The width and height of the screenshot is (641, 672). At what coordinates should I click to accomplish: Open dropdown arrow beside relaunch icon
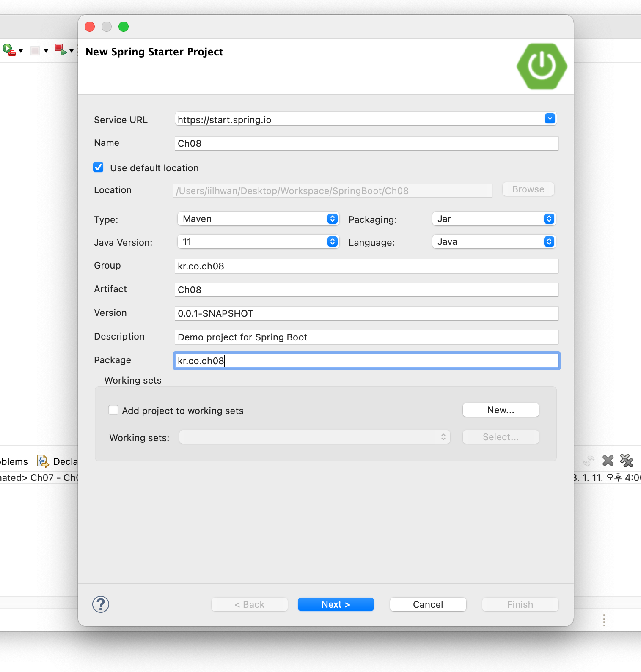point(72,51)
